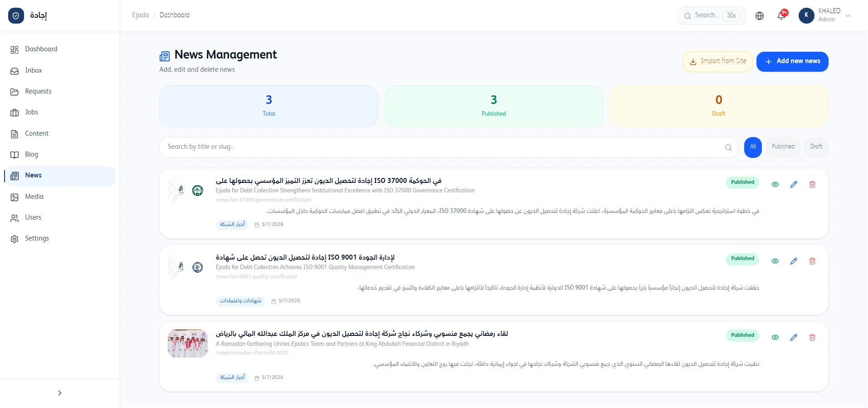Open the notifications bell icon

point(781,16)
